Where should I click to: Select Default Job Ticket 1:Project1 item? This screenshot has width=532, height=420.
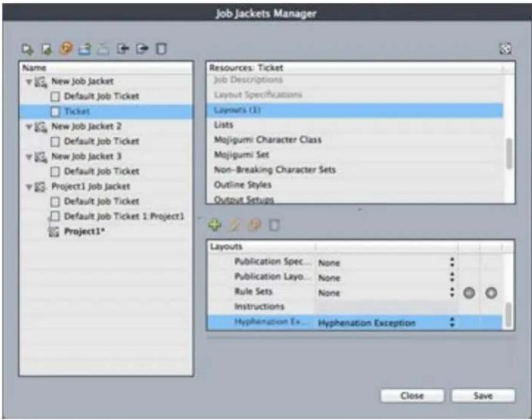(x=124, y=216)
